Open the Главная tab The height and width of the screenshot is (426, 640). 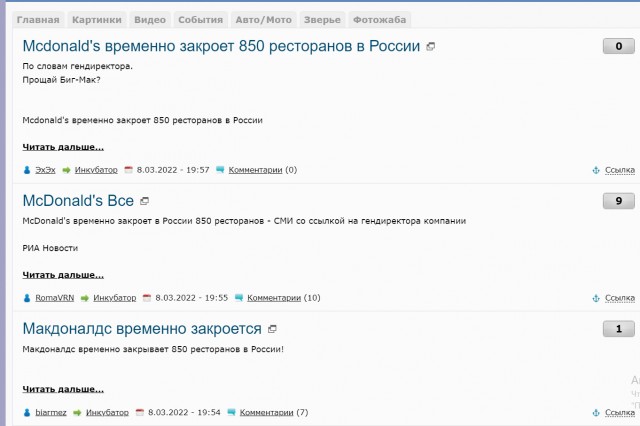click(x=38, y=20)
